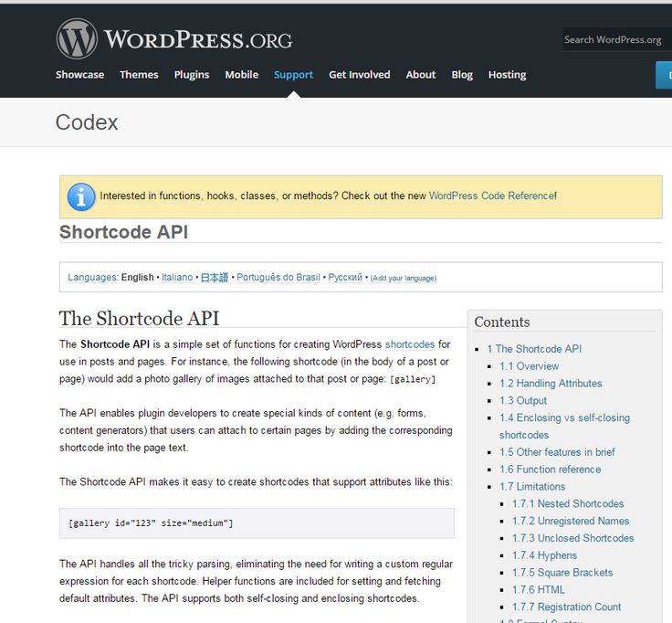Jump to 1.5 Other features in brief
672x623 pixels.
(557, 452)
